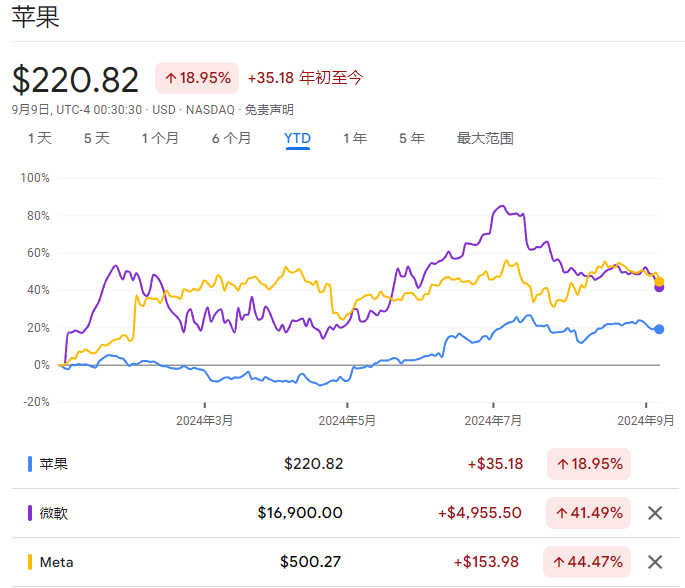Select the YTD range tab
685x588 pixels.
coord(298,138)
